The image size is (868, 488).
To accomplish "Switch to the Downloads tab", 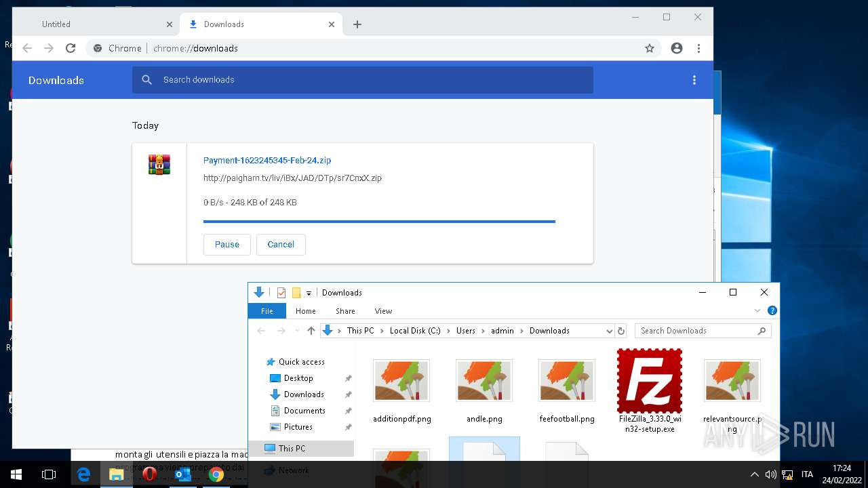I will 261,24.
